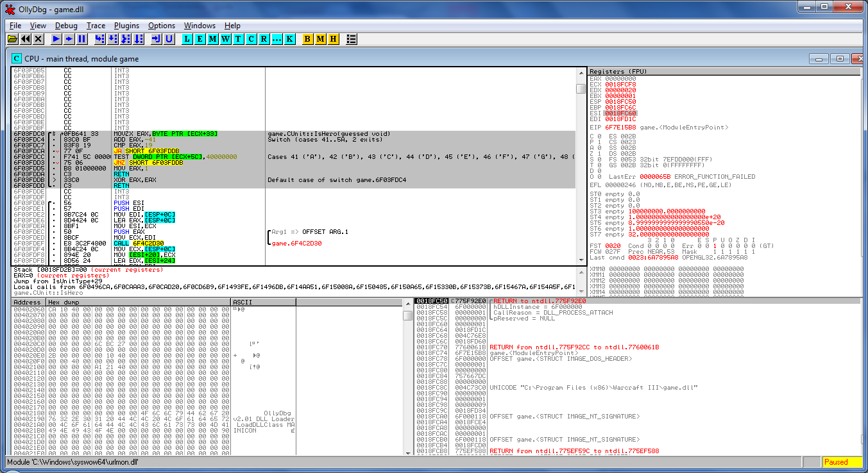
Task: Select dump row at address 00402190
Action: 154,419
